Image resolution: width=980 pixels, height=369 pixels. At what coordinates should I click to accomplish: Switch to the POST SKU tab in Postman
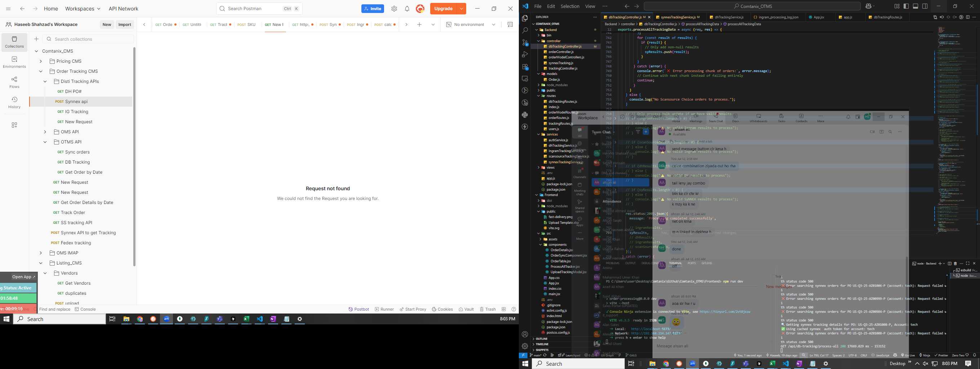pos(246,25)
